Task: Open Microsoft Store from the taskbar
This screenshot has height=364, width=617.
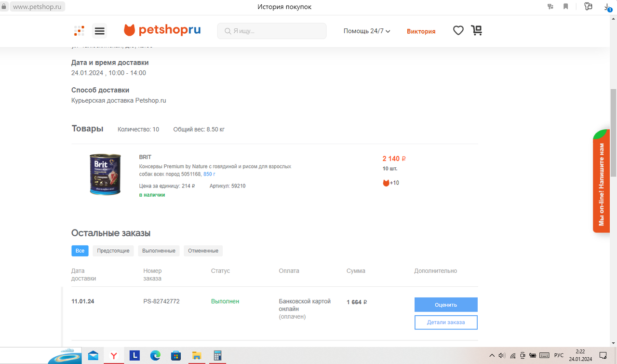Action: click(176, 356)
